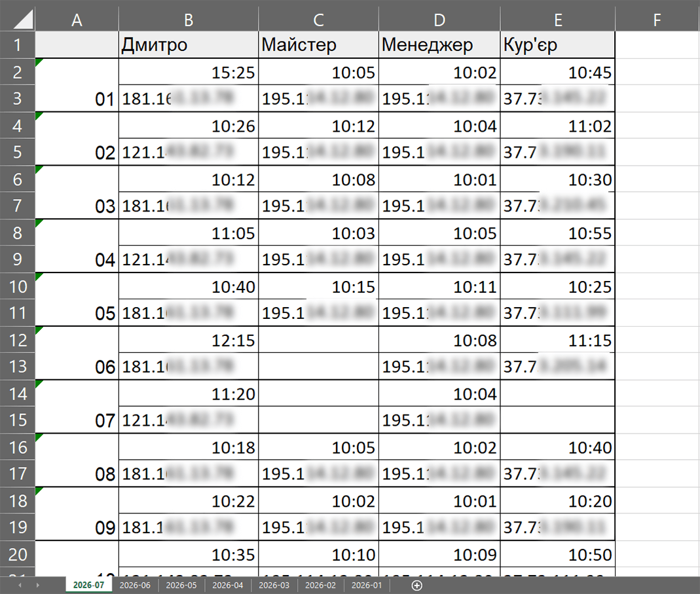Select the cell with time 12:15
Viewport: 700px width, 594px height.
tap(189, 340)
